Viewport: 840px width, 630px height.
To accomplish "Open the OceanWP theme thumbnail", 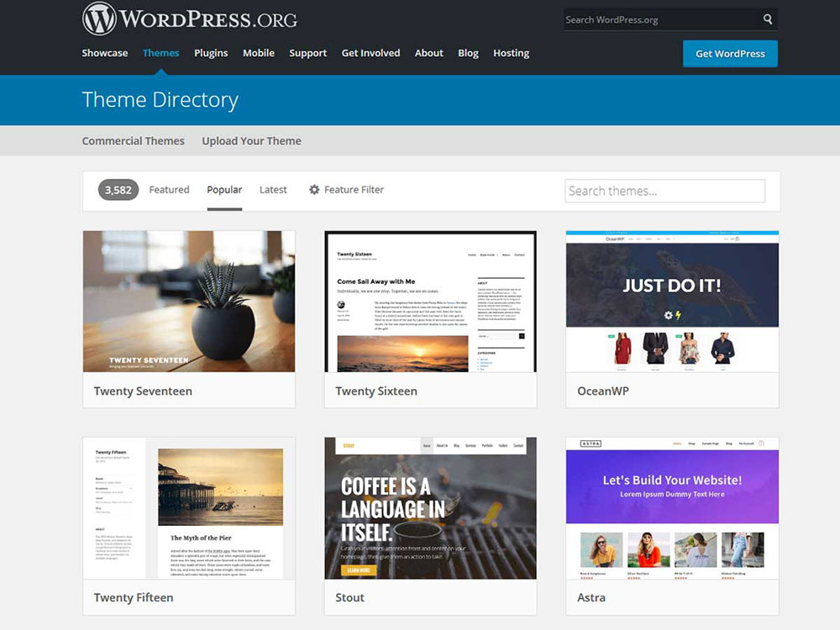I will pyautogui.click(x=672, y=302).
